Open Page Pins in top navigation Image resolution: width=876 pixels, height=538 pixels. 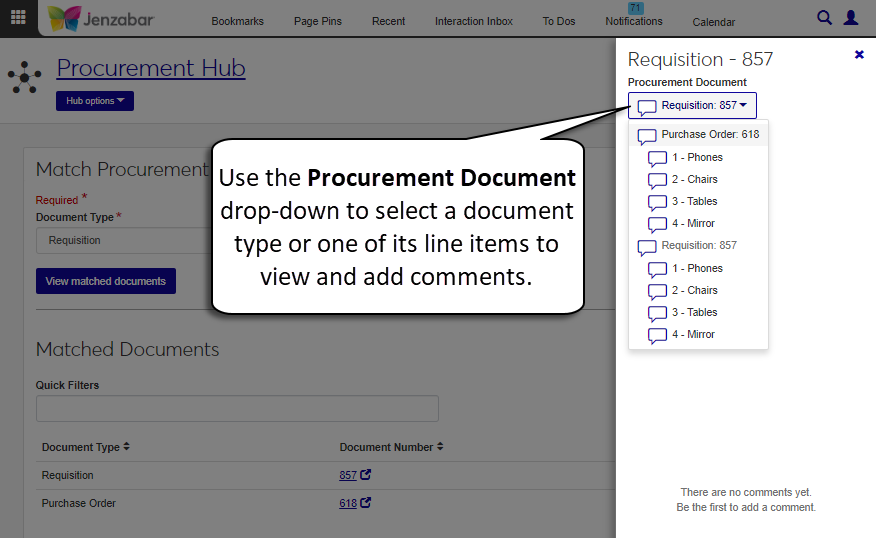tap(318, 21)
